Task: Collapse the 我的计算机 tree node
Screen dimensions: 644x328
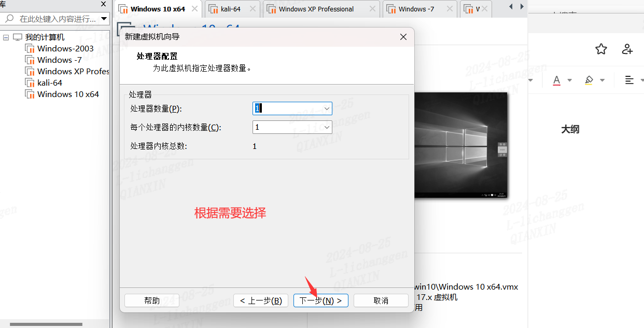Action: (6, 37)
